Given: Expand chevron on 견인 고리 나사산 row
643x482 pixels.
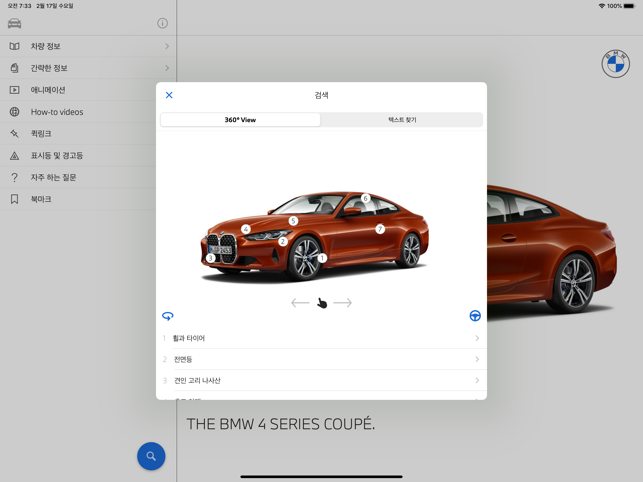Looking at the screenshot, I should tap(477, 380).
